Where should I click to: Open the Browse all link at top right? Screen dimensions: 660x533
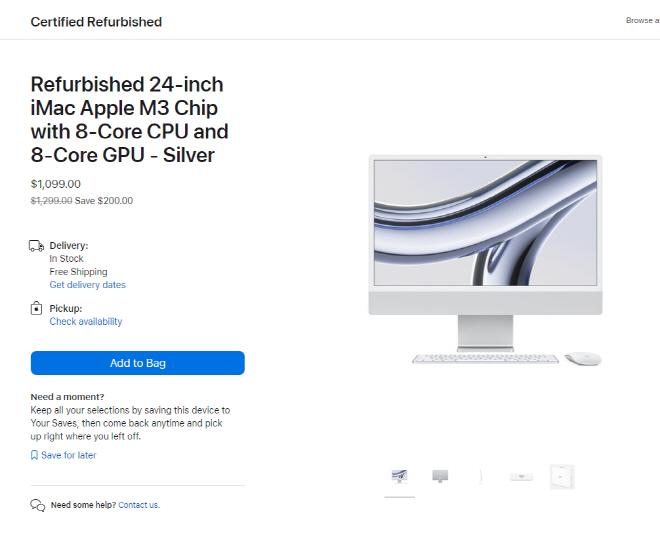click(x=642, y=20)
